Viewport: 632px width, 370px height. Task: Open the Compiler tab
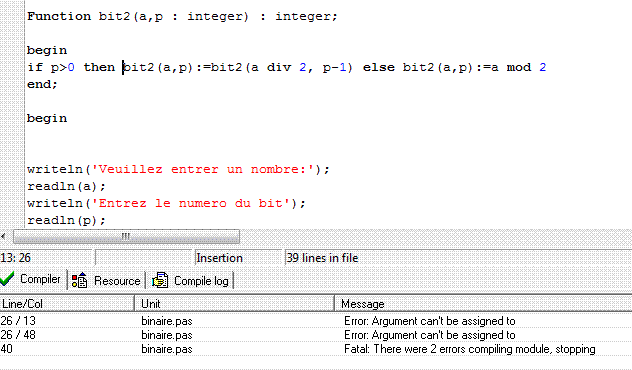33,279
